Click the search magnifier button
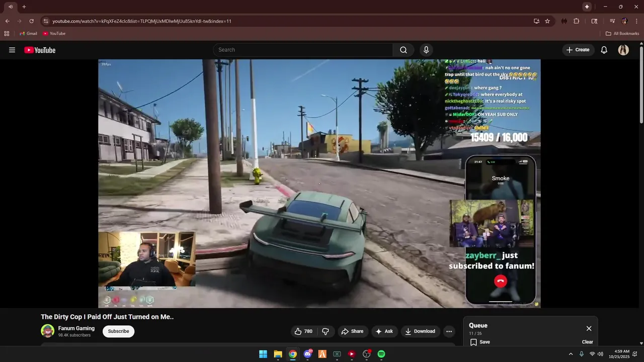The image size is (644, 362). coord(404,50)
